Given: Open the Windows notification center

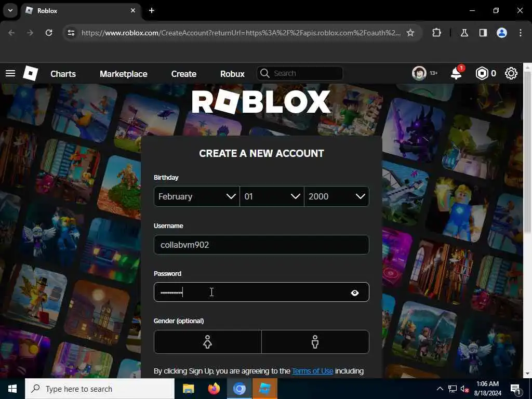Looking at the screenshot, I should [516, 389].
